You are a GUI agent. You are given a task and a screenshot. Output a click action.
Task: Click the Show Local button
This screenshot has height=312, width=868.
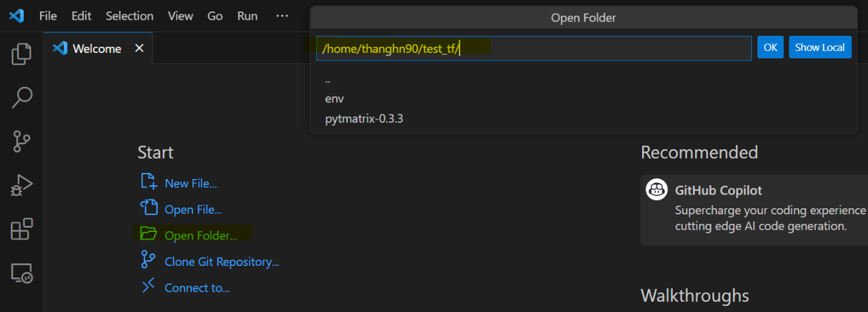[820, 47]
